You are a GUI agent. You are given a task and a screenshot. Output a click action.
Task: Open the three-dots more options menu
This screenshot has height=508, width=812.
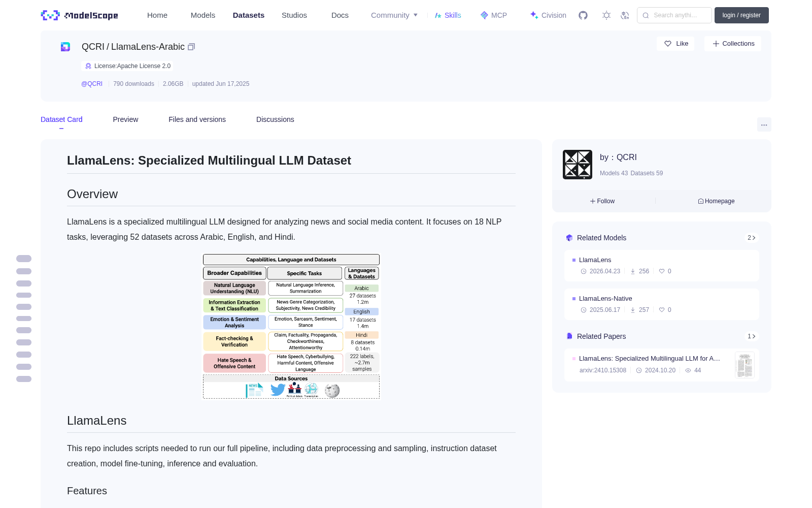click(764, 124)
